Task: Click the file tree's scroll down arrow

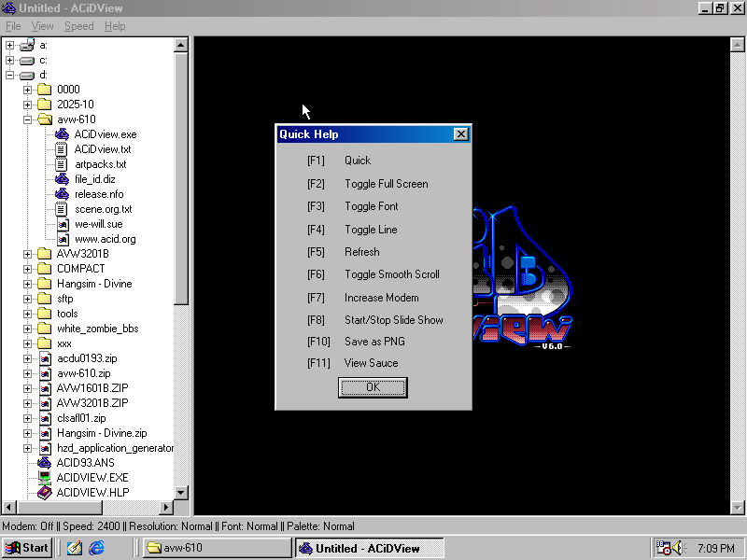Action: 182,494
